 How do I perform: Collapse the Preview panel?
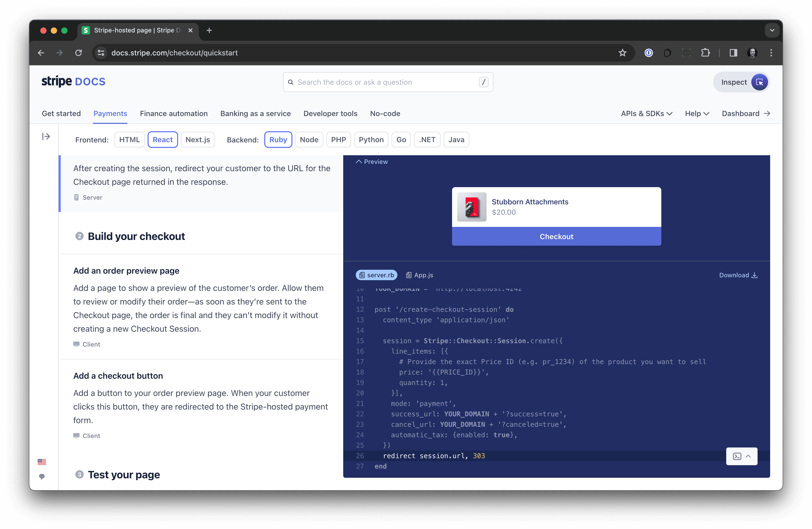[372, 162]
